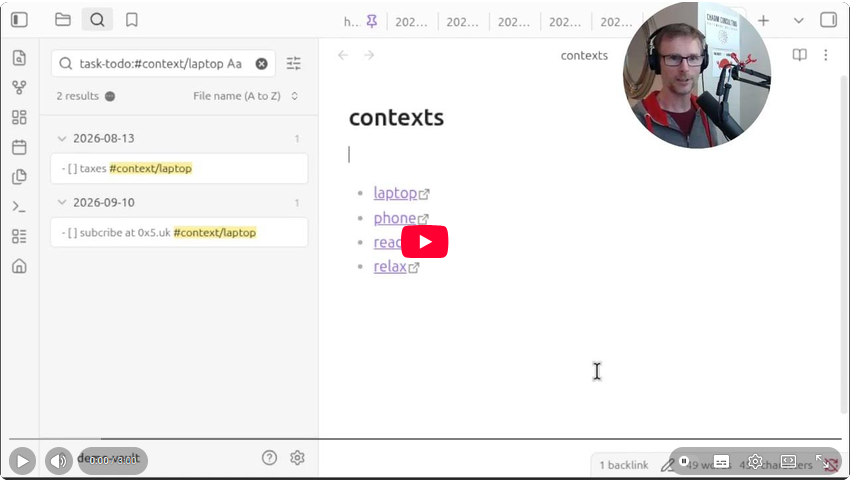Image resolution: width=851 pixels, height=482 pixels.
Task: Play the video with bottom-left play button
Action: 23,461
